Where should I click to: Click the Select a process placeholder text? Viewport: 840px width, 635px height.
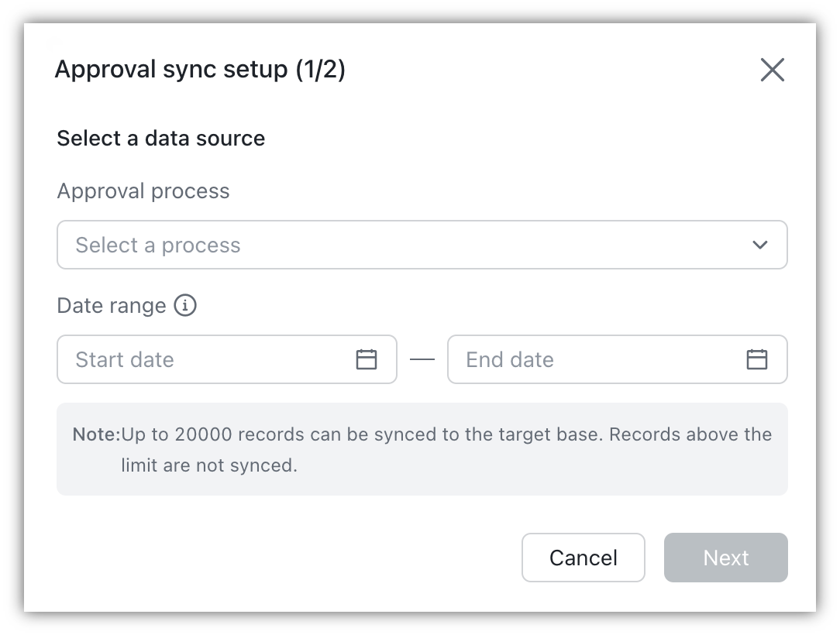[x=157, y=245]
